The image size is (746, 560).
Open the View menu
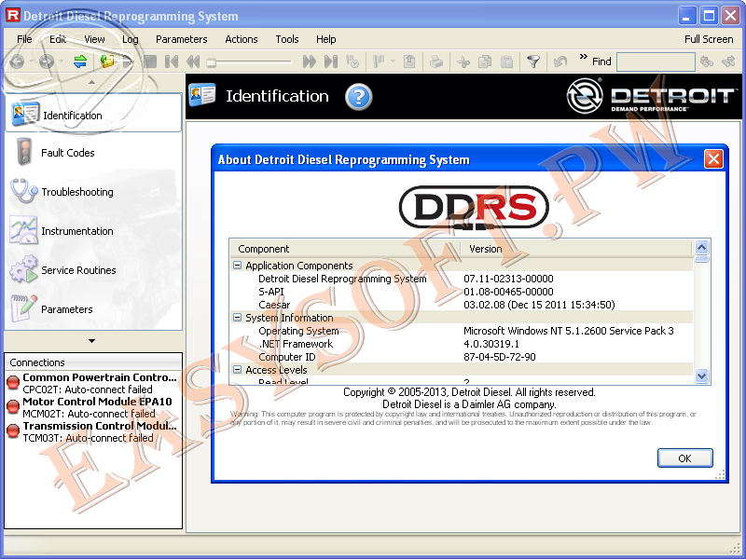pyautogui.click(x=94, y=39)
